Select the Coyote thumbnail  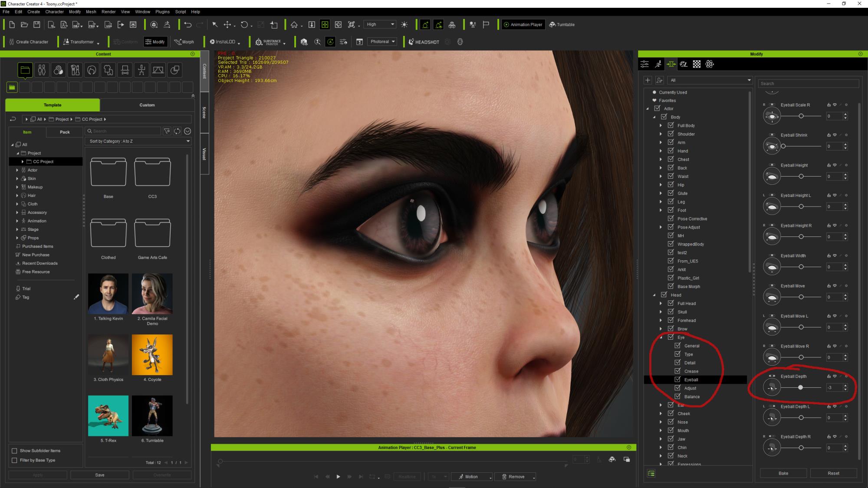point(152,355)
